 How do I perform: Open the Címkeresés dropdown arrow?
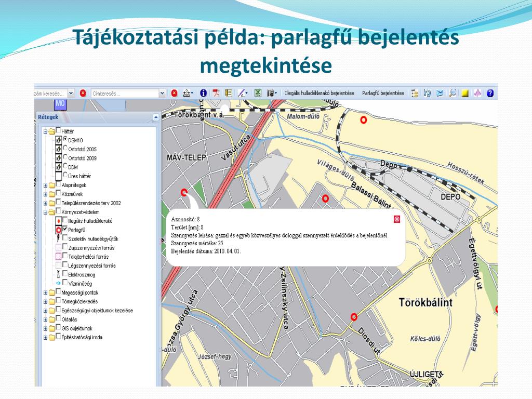pyautogui.click(x=162, y=93)
